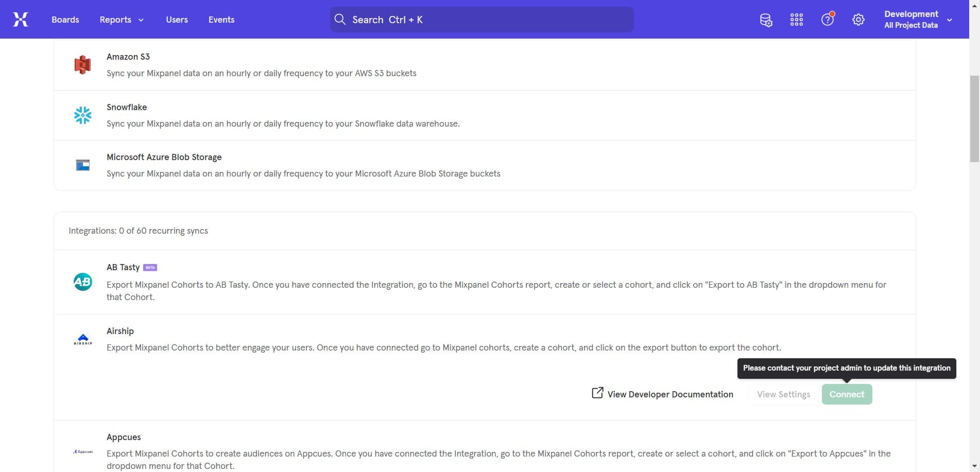Focus the Search input field
Image resolution: width=980 pixels, height=472 pixels.
pyautogui.click(x=482, y=20)
